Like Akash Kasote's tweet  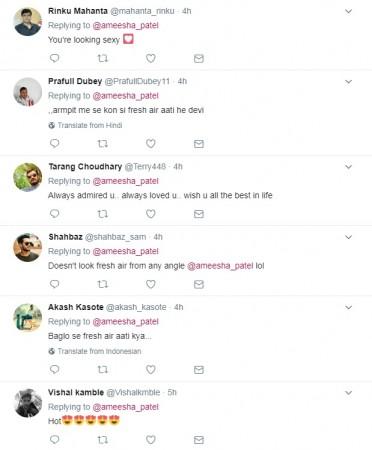tap(151, 369)
